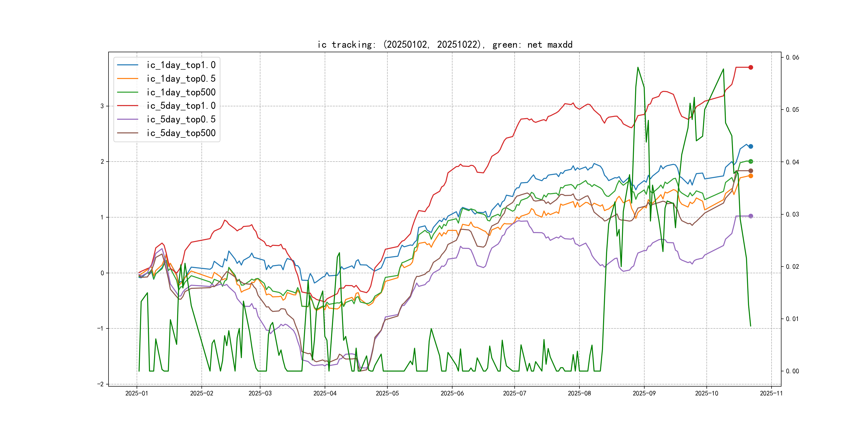Click the purple endpoint marker dot
This screenshot has height=434, width=868.
750,216
